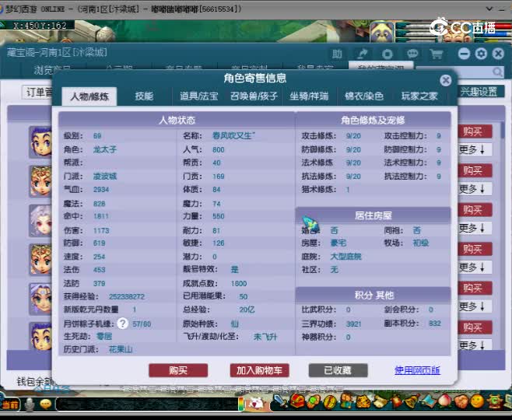Open the scroll task icon in game toolbar
Screen dimensions: 512x420
pyautogui.click(x=380, y=401)
